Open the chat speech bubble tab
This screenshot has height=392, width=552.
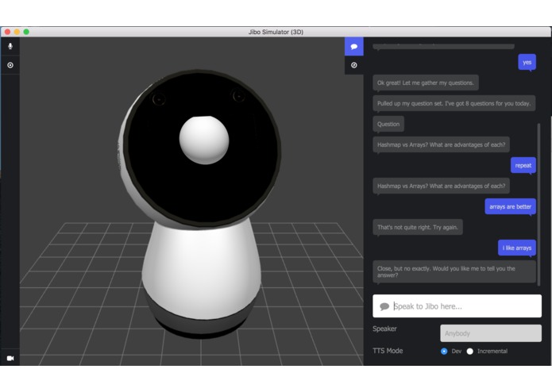pos(353,46)
